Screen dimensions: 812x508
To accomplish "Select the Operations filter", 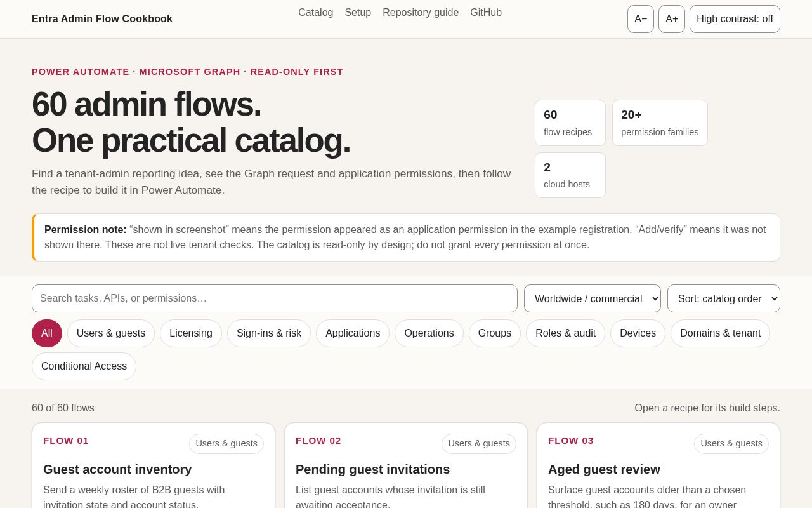I will (x=429, y=333).
